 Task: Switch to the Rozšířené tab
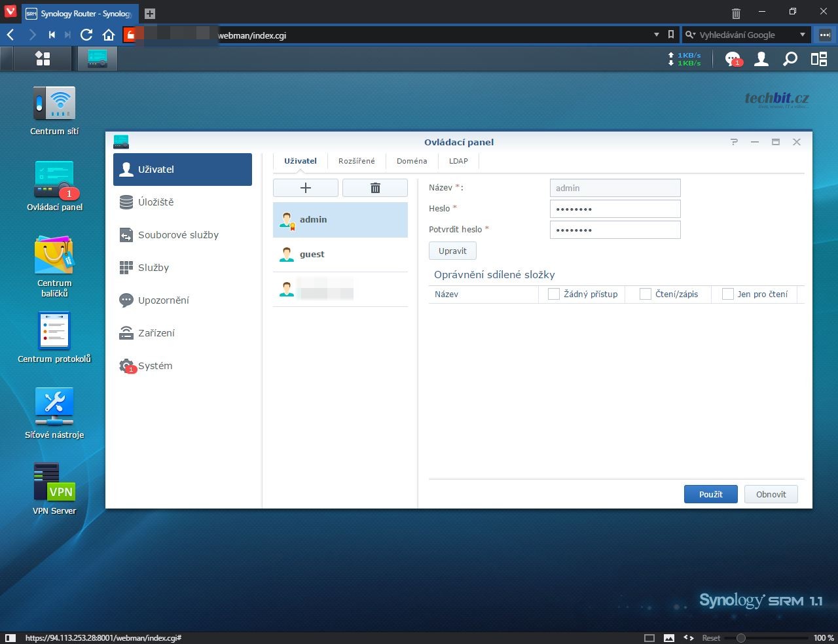[357, 161]
